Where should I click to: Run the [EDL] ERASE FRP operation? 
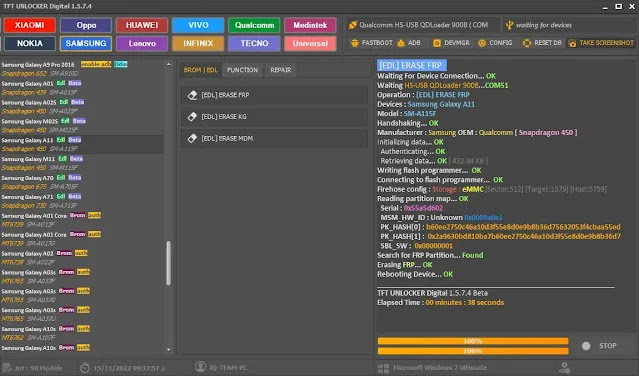[274, 95]
